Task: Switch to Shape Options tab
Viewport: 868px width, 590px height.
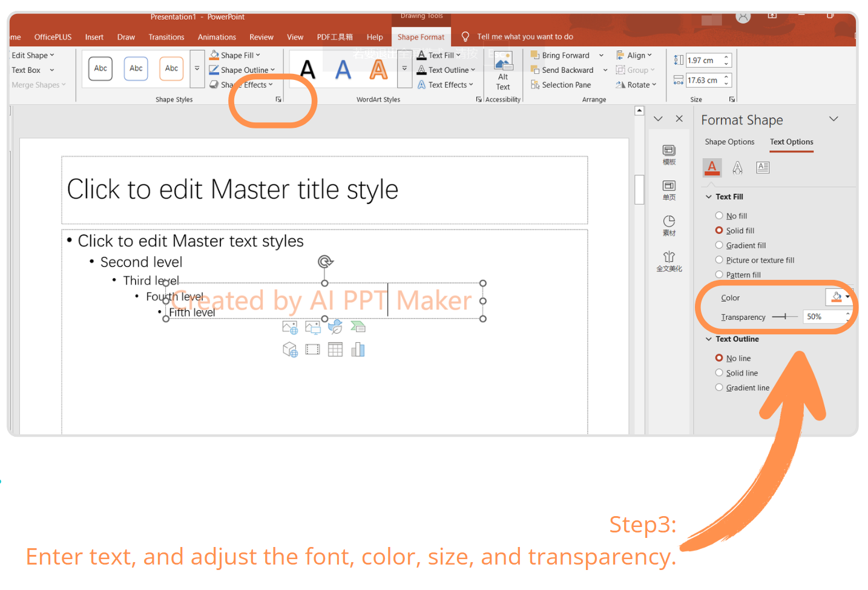Action: point(729,142)
